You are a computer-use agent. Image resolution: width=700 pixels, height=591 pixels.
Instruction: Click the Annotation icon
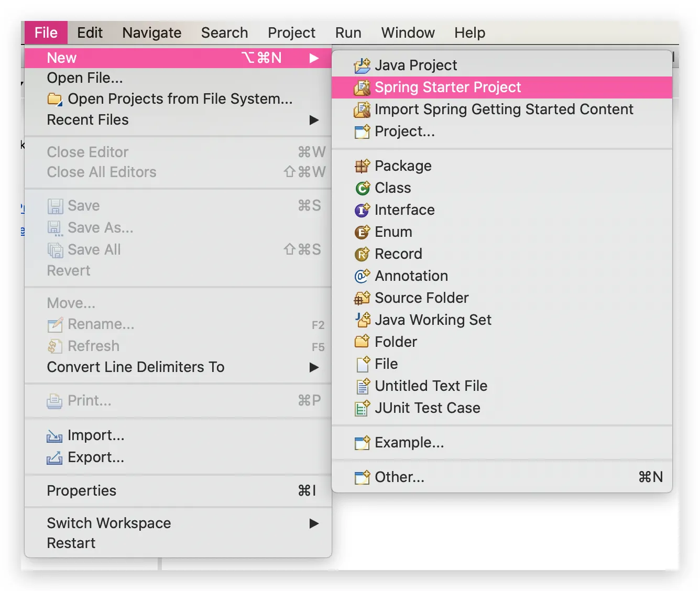click(362, 276)
